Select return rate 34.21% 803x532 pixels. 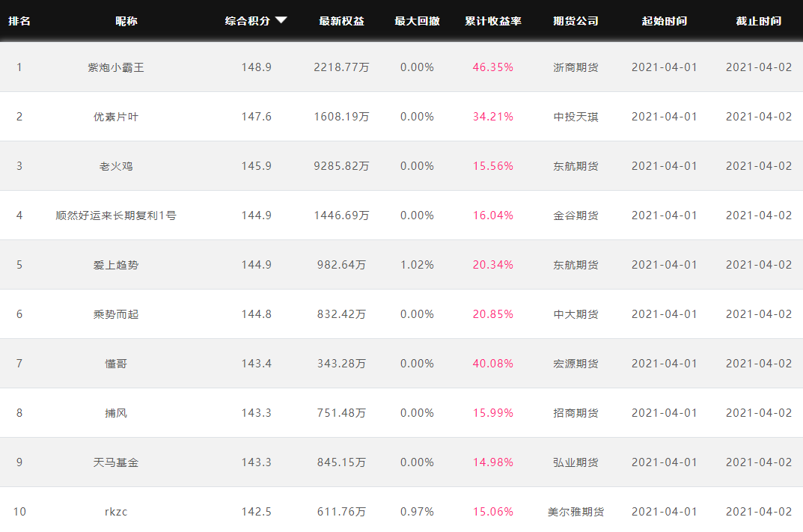click(493, 117)
